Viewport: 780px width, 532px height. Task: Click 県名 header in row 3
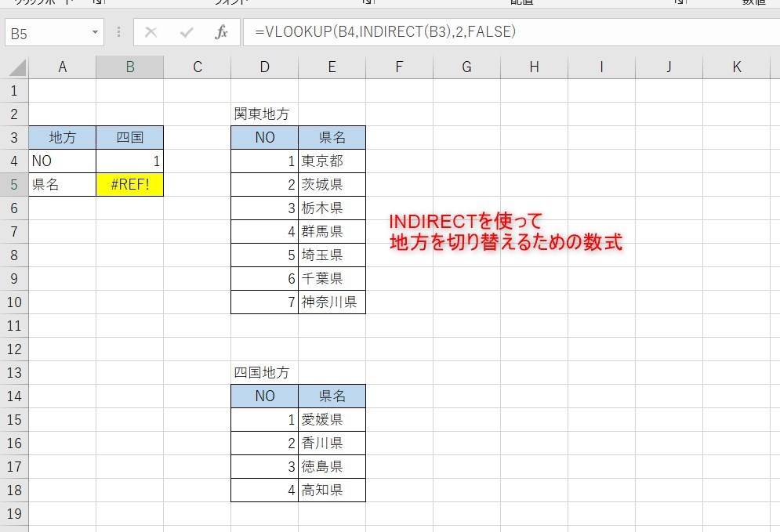(x=332, y=137)
